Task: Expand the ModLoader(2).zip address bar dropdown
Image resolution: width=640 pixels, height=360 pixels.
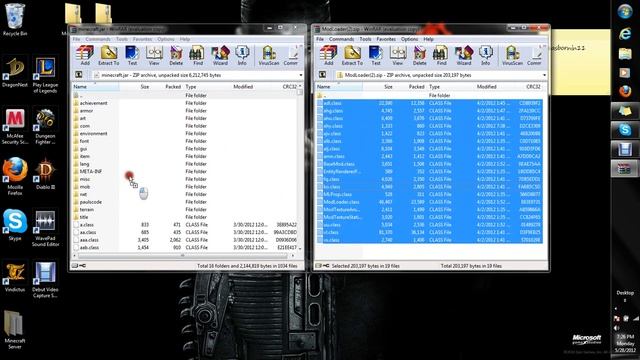Action: 544,75
